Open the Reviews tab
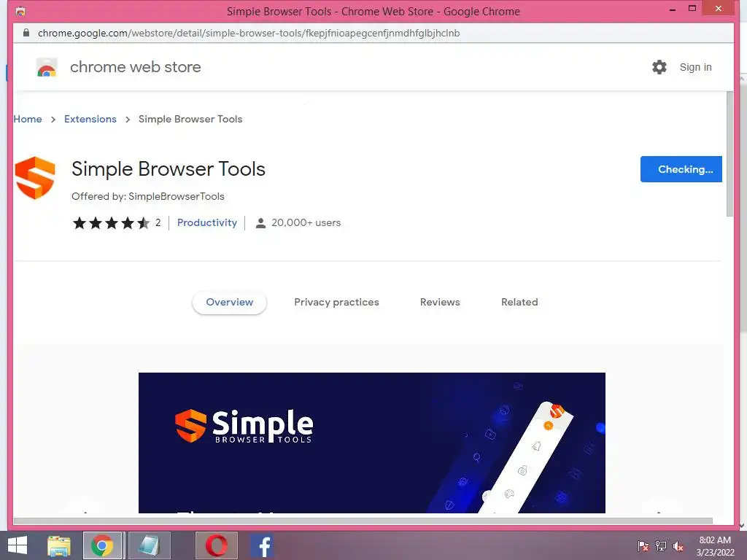 coord(440,302)
